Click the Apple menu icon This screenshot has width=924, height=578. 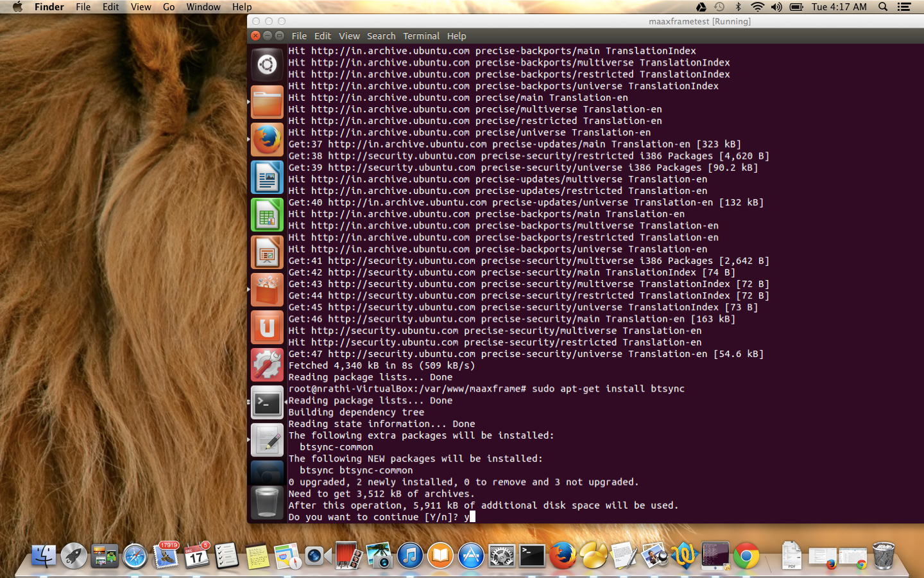coord(17,7)
